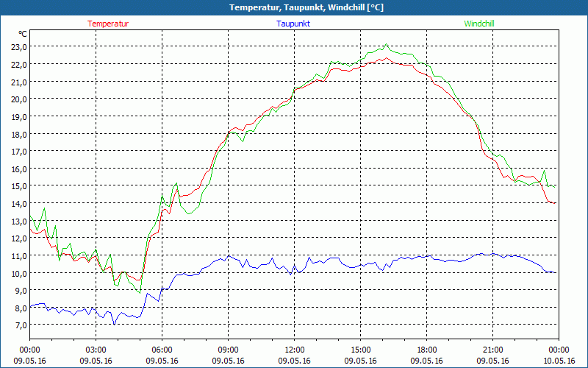Click the 14,0 y-axis value

point(19,204)
